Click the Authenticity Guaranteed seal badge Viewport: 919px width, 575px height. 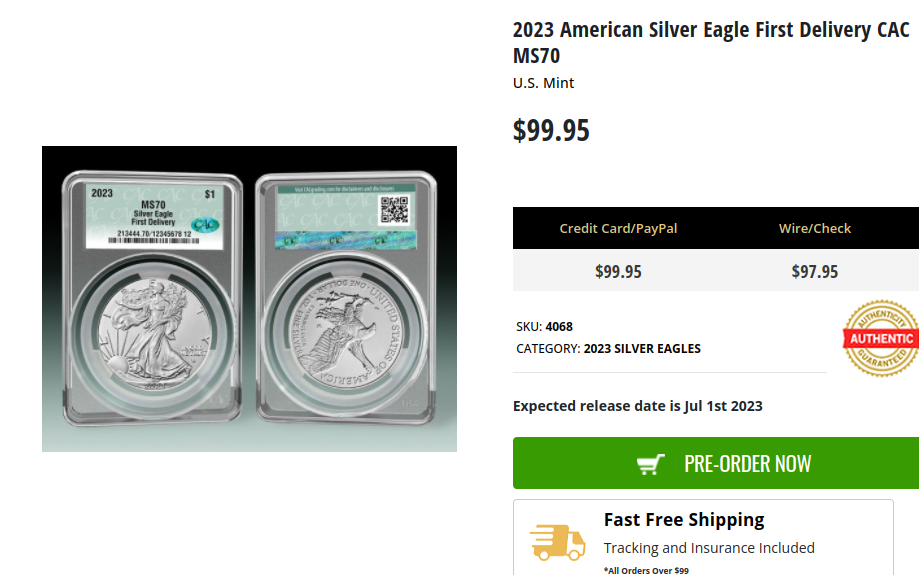(x=880, y=338)
